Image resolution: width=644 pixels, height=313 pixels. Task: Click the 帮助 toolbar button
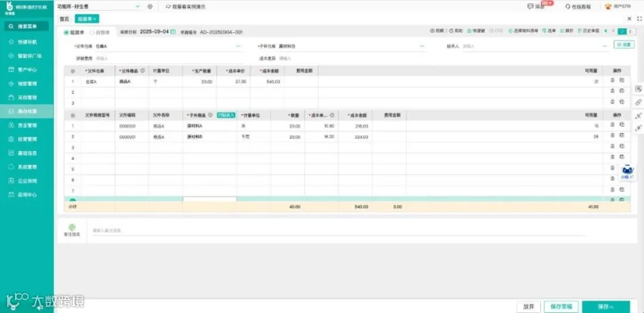pos(456,31)
